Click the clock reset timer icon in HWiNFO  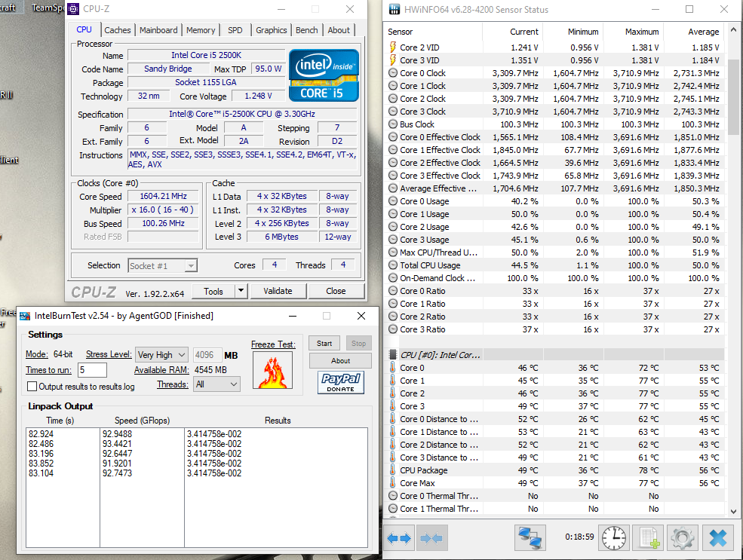(614, 537)
